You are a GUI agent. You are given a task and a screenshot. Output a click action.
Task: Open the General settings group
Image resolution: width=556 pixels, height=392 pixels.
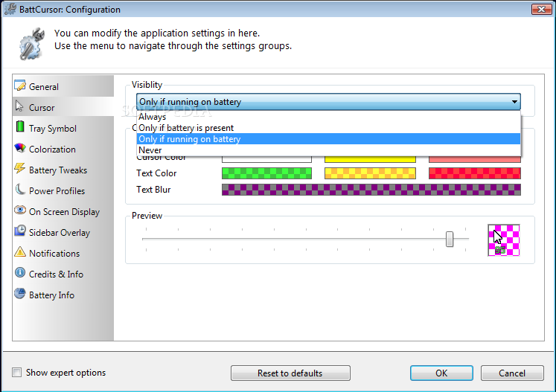point(64,86)
